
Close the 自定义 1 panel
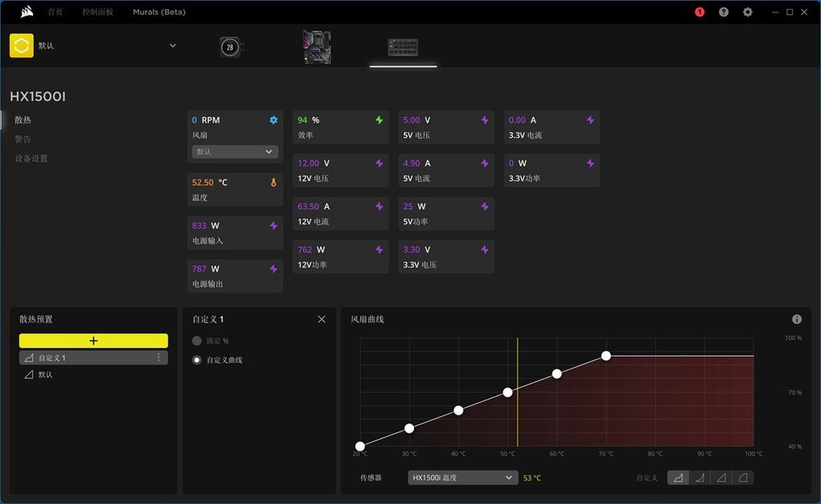point(322,319)
